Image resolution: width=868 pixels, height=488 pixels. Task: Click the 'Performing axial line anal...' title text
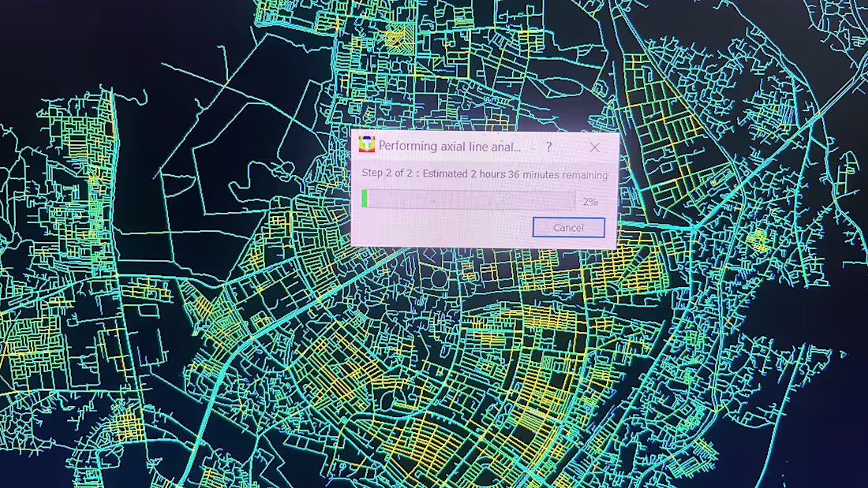[450, 147]
